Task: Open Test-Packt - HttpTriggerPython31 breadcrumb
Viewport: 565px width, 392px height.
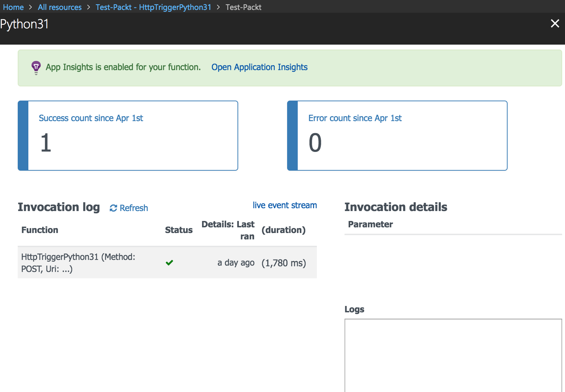Action: click(x=153, y=7)
